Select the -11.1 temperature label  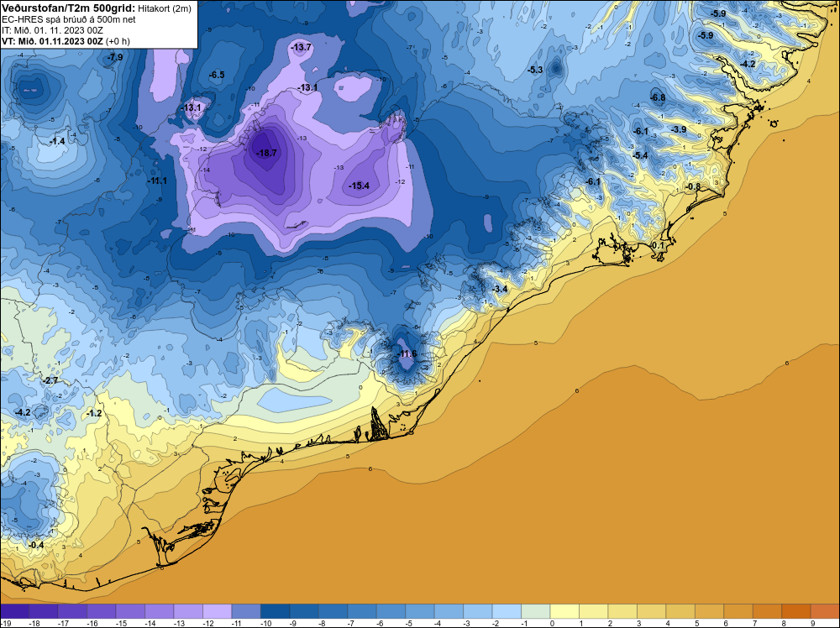pos(157,181)
